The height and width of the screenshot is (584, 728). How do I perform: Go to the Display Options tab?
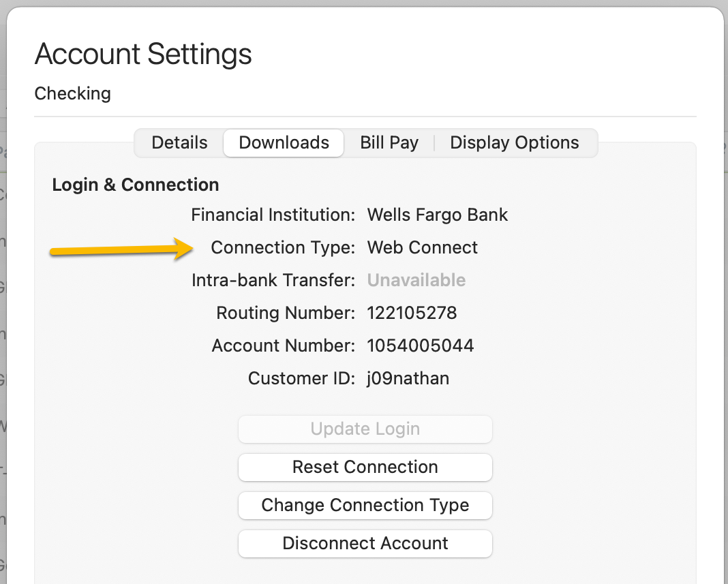514,143
